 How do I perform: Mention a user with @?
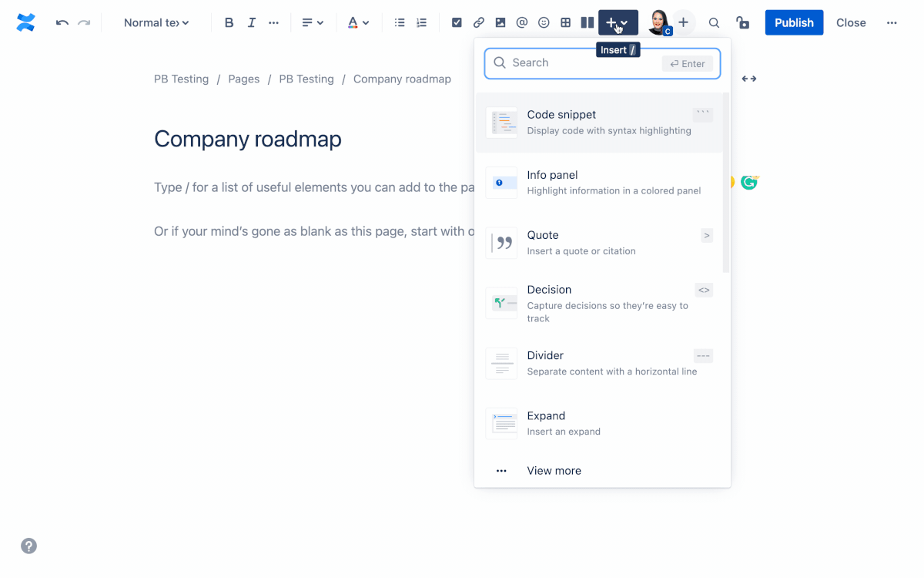point(522,23)
